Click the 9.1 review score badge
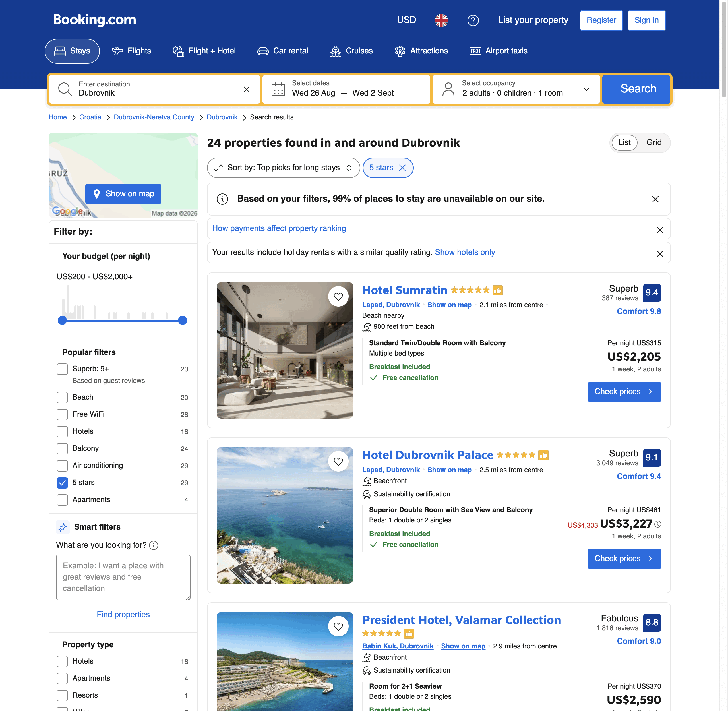This screenshot has width=728, height=711. point(652,457)
